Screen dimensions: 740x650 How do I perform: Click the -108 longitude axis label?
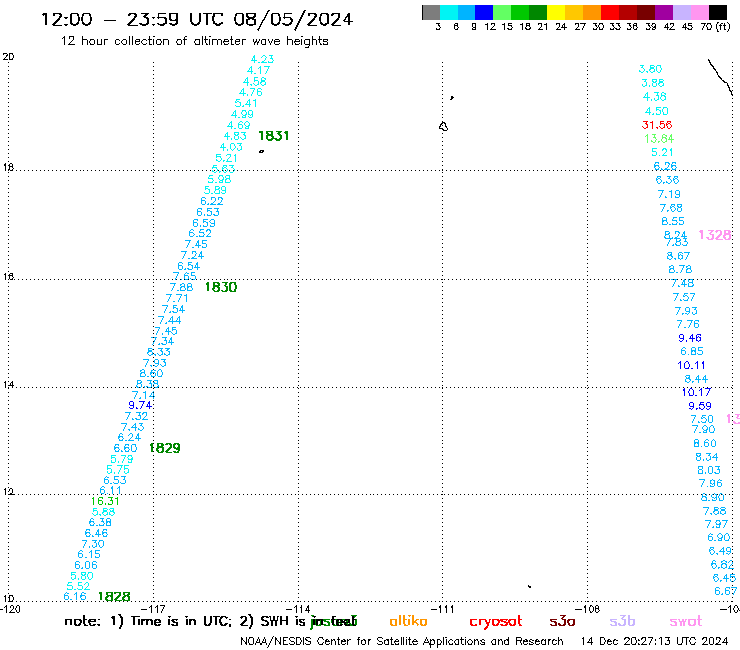coord(588,609)
